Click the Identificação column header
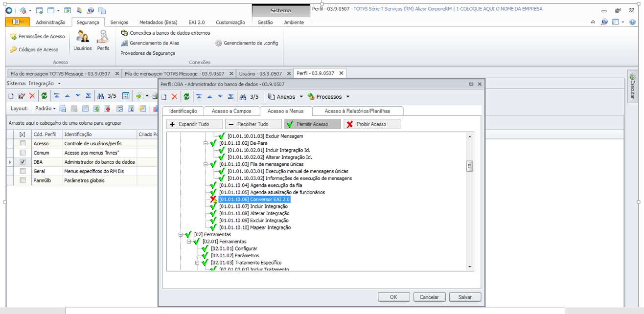Image resolution: width=644 pixels, height=314 pixels. pyautogui.click(x=99, y=134)
